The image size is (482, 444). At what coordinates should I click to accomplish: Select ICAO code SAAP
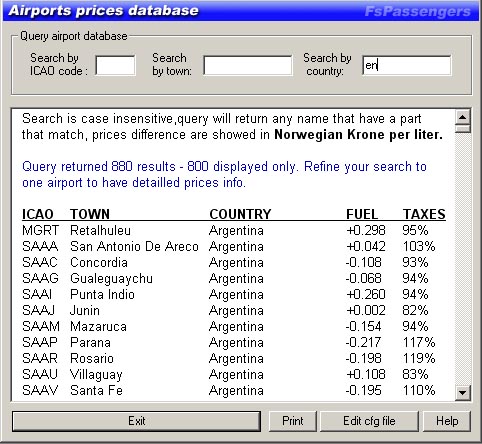[40, 343]
